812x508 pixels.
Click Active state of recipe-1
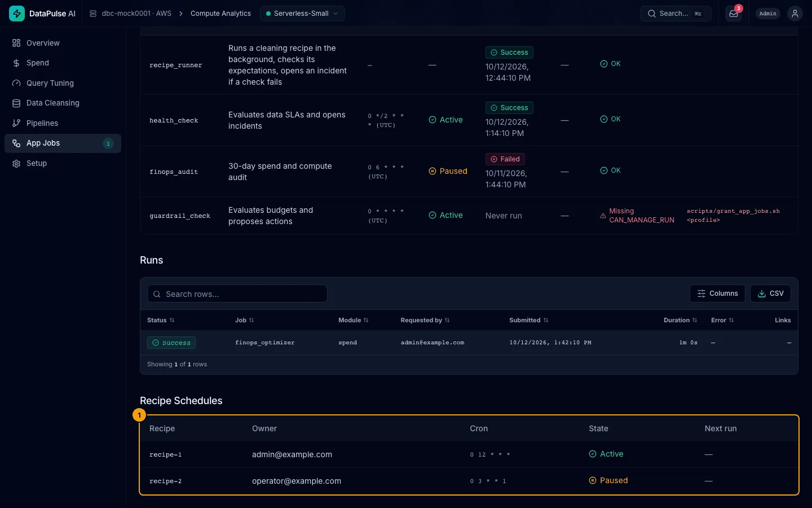[x=606, y=454]
